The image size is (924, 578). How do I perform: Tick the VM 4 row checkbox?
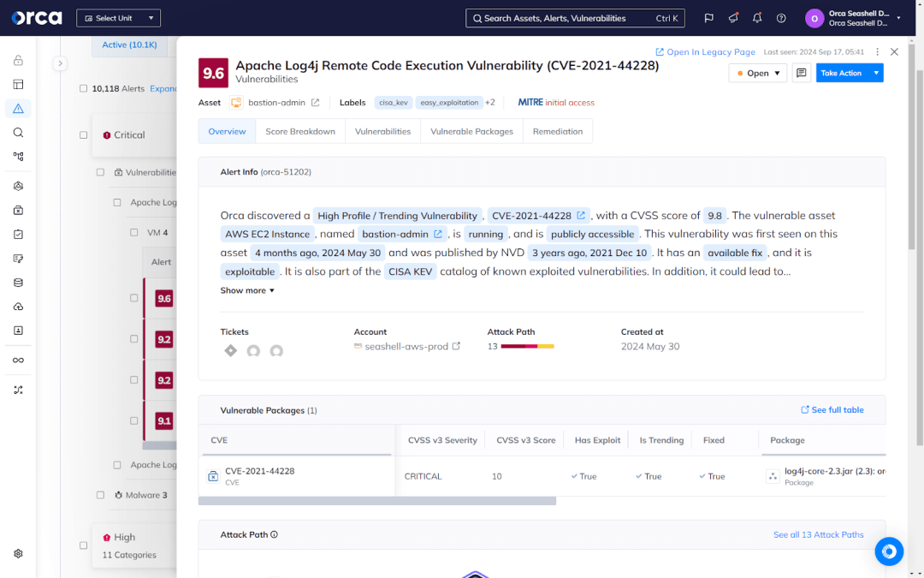[133, 232]
